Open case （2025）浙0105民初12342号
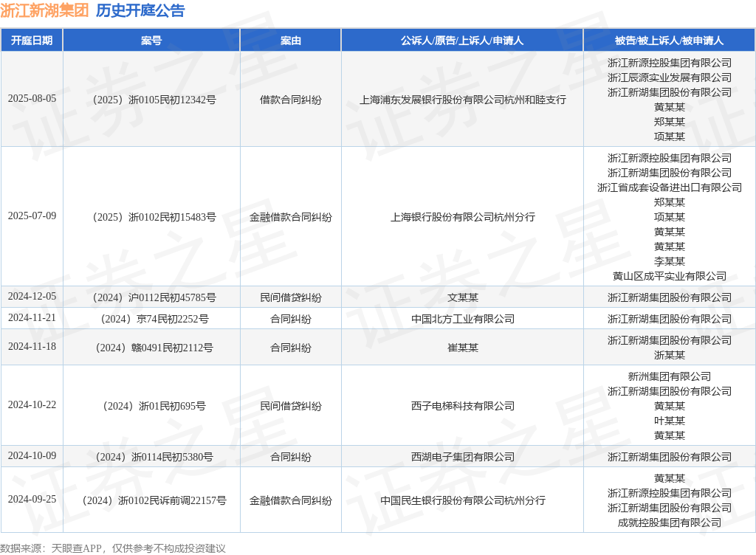The width and height of the screenshot is (756, 555). click(x=151, y=99)
